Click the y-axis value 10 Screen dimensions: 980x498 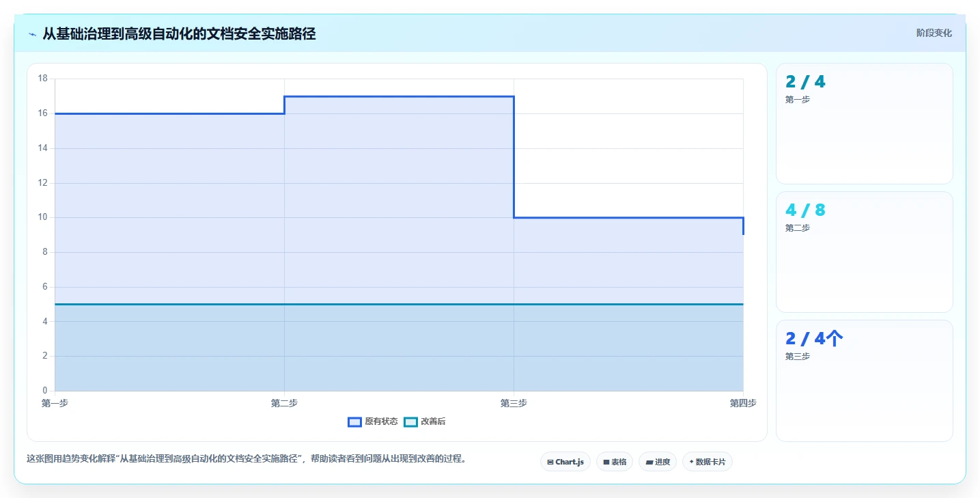(x=42, y=217)
